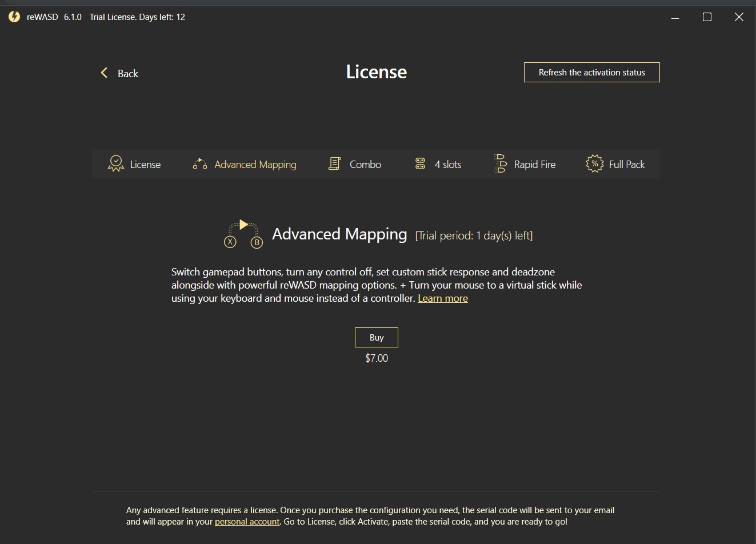Buy the Advanced Mapping feature

tap(377, 337)
